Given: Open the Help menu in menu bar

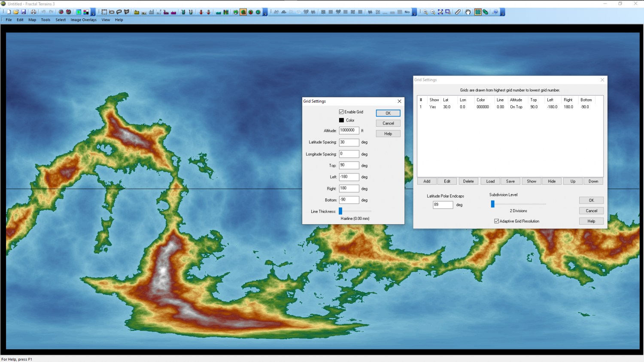Looking at the screenshot, I should pyautogui.click(x=119, y=20).
